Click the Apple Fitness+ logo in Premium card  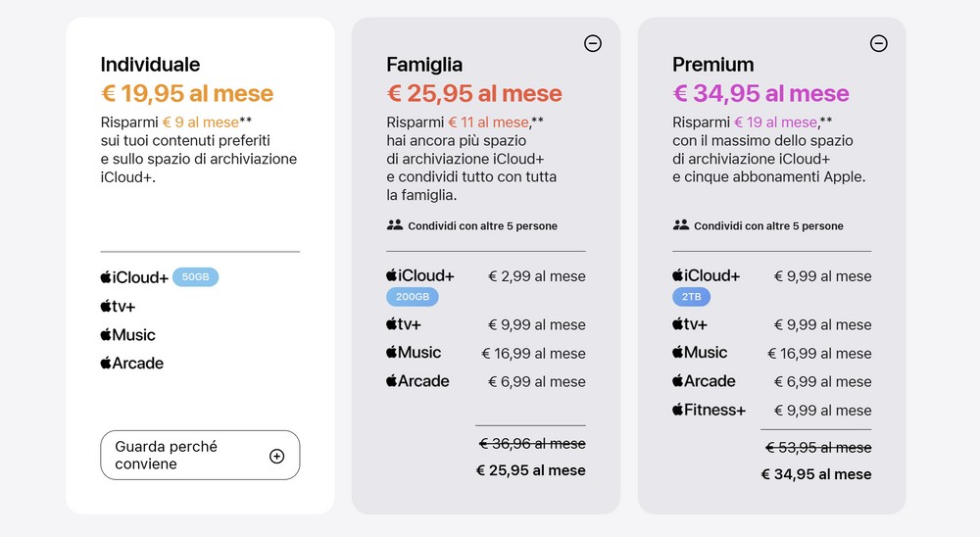pyautogui.click(x=709, y=410)
